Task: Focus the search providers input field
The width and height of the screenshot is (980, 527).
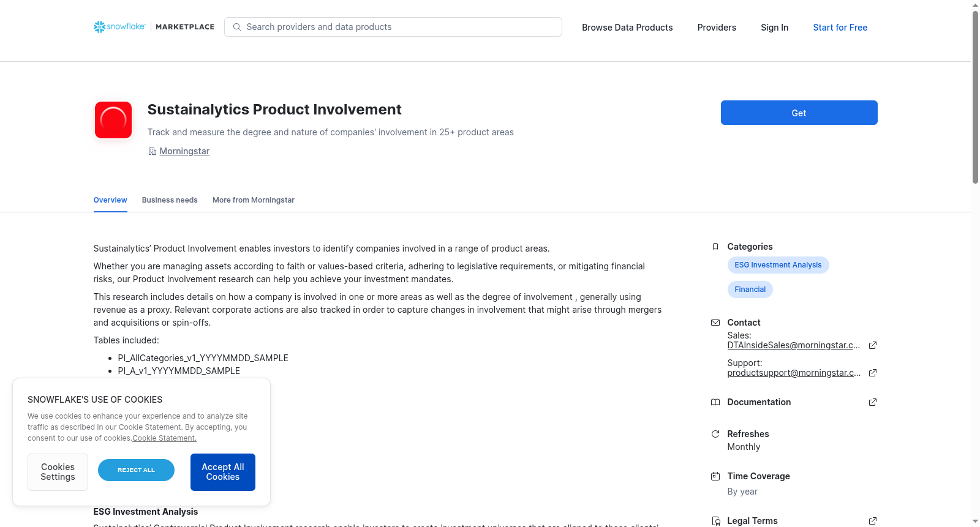Action: tap(393, 27)
